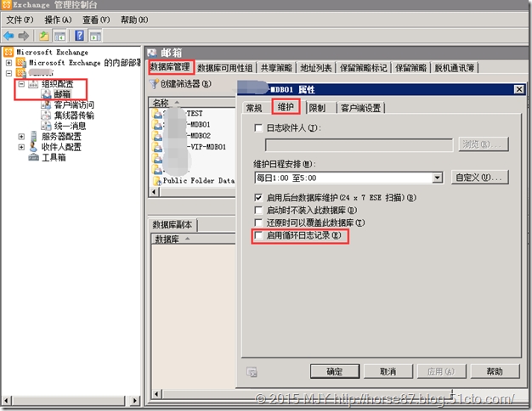Select 统一消息 in the tree
532x411 pixels.
point(70,126)
